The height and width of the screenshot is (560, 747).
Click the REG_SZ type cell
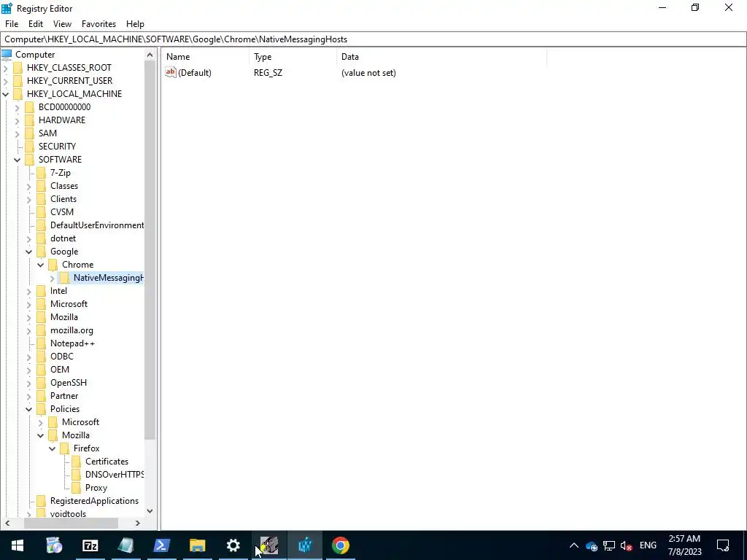click(268, 73)
